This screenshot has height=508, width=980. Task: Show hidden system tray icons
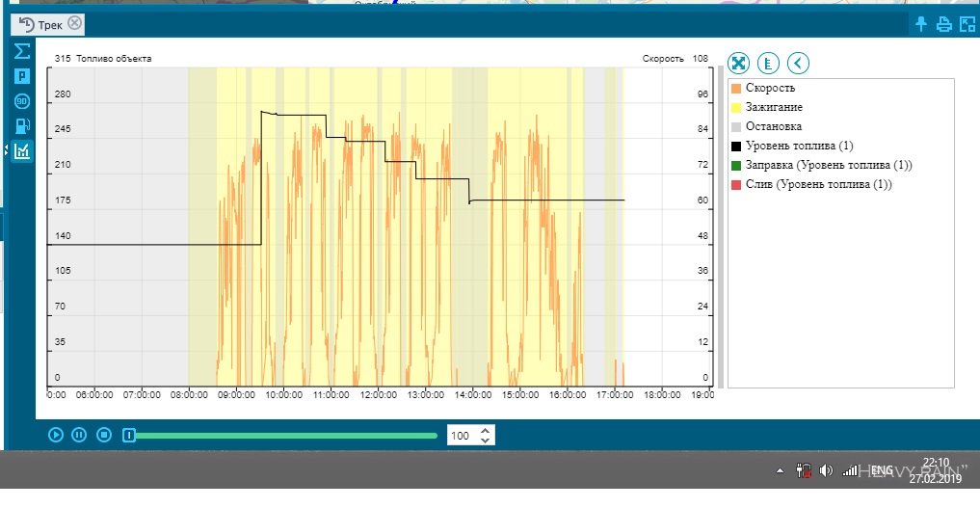781,471
